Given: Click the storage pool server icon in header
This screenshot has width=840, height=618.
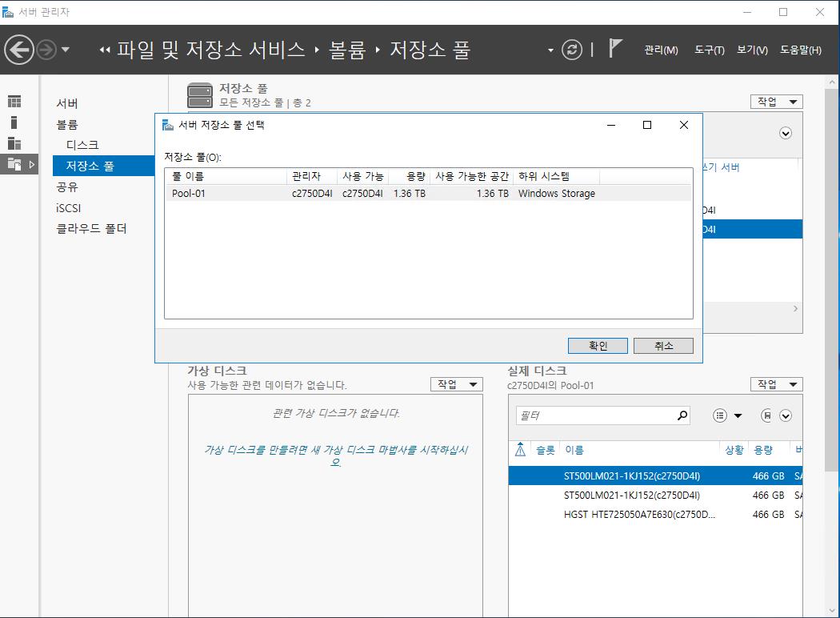Looking at the screenshot, I should (200, 95).
